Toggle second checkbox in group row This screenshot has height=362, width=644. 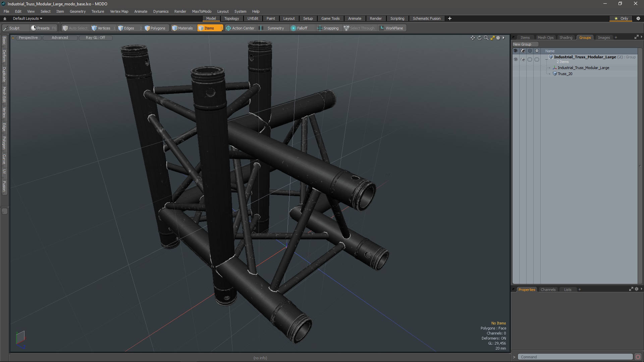[x=537, y=59]
